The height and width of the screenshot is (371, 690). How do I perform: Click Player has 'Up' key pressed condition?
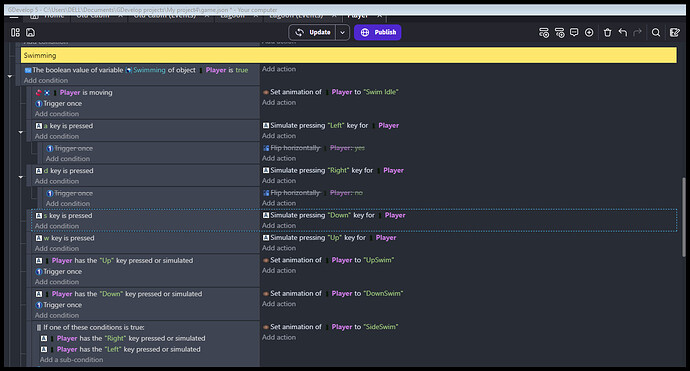point(114,261)
